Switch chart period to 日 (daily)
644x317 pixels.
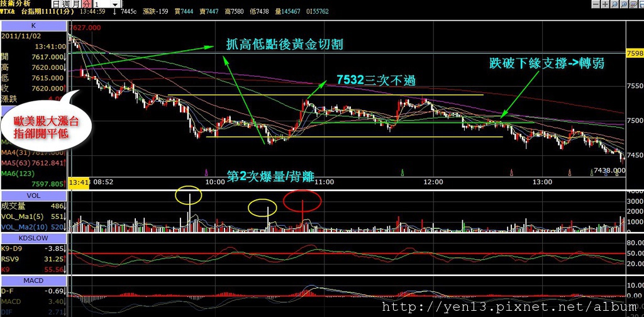[55, 4]
